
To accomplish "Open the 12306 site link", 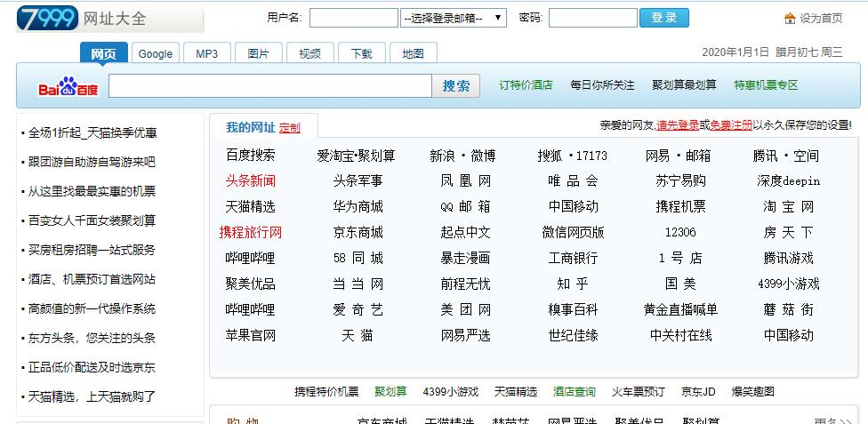I will point(680,233).
